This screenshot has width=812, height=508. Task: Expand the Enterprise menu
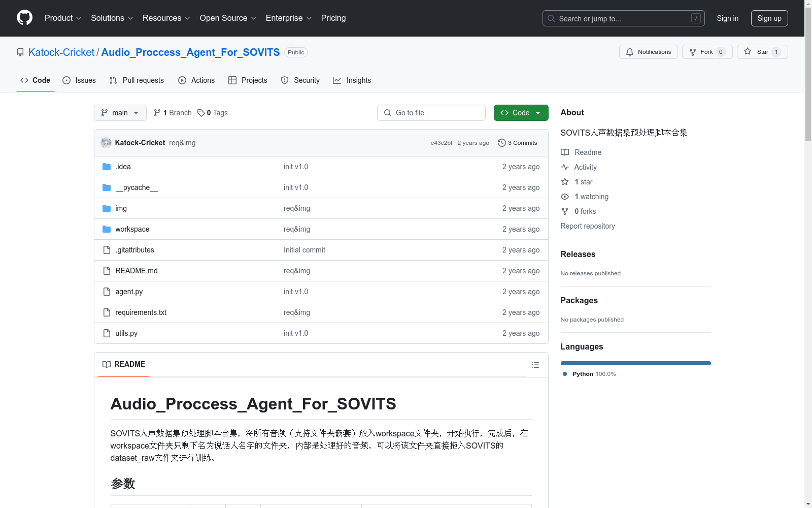pyautogui.click(x=289, y=18)
